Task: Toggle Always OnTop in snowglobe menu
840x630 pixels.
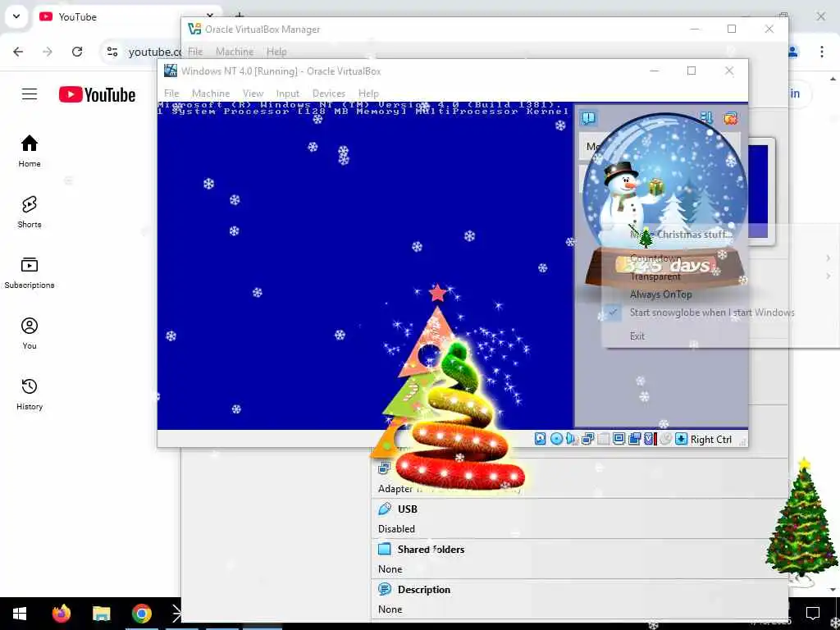Action: 660,294
